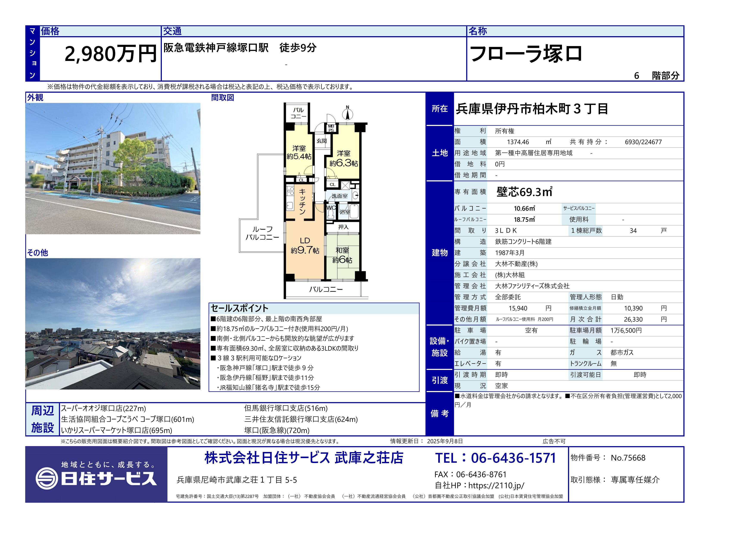Click the TEL 06-6436-1571 phone number
This screenshot has width=756, height=534.
coord(495,458)
